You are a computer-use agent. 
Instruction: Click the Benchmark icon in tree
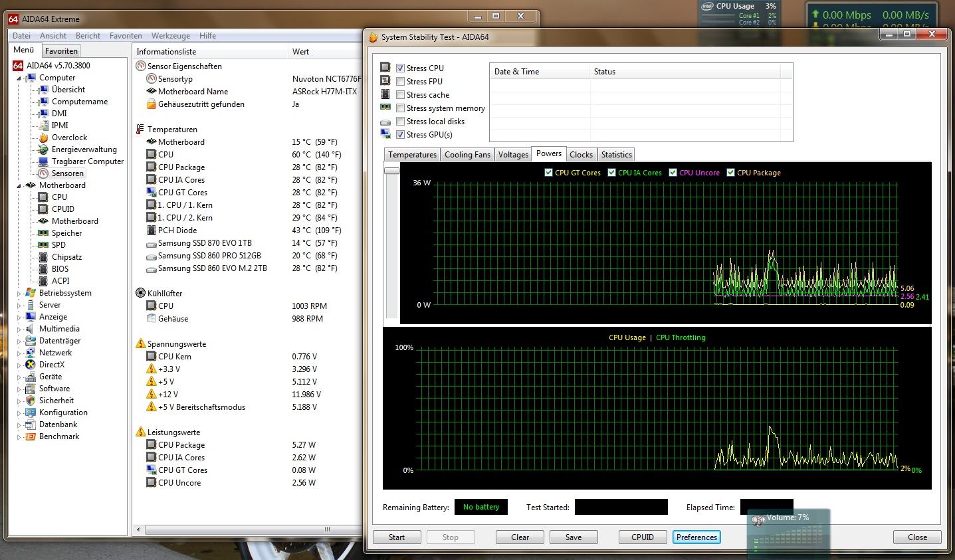[31, 436]
